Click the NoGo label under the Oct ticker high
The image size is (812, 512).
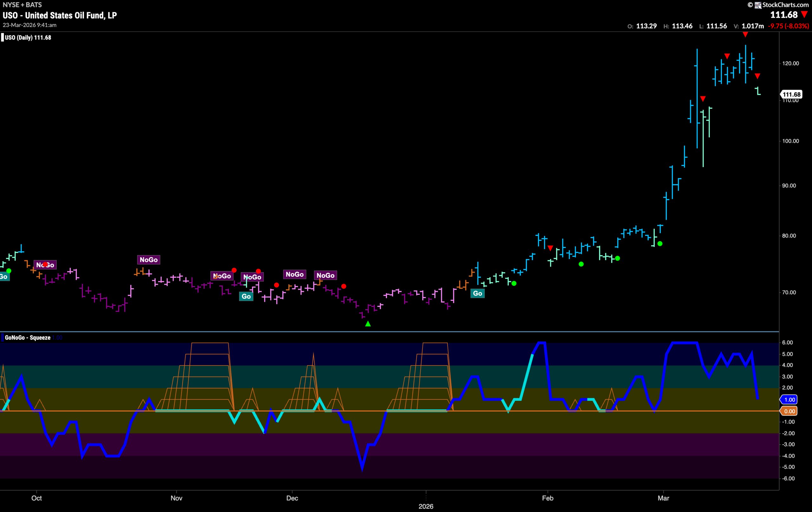45,265
